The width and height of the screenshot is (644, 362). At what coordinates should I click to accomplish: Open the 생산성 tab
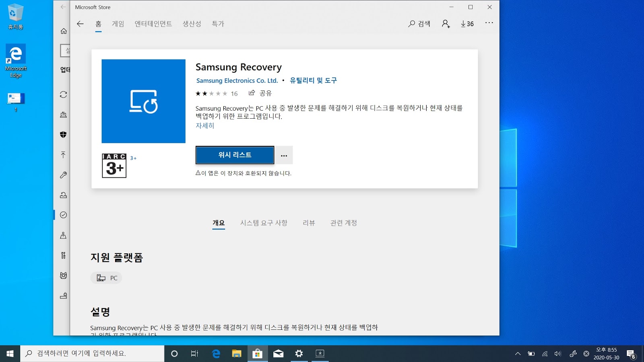point(192,24)
